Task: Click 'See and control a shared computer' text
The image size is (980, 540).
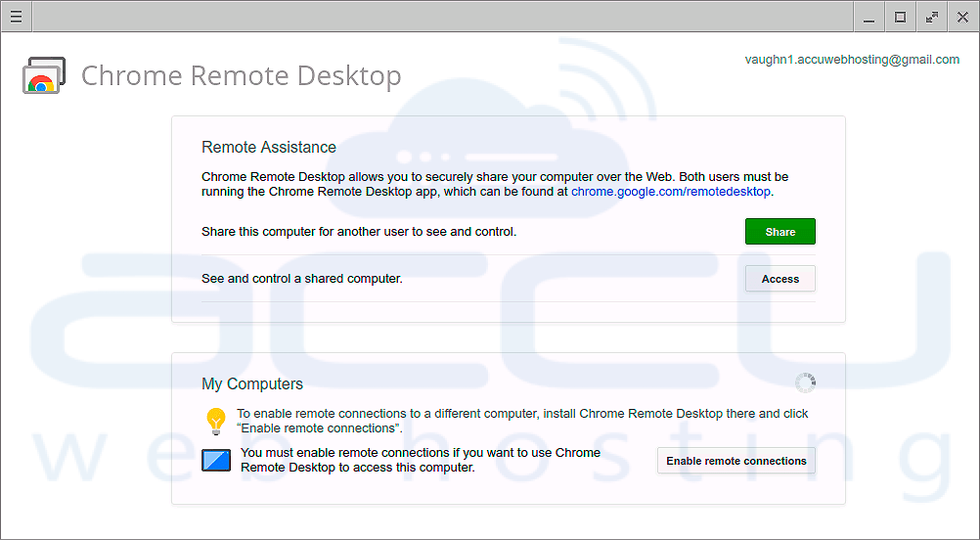Action: click(302, 279)
